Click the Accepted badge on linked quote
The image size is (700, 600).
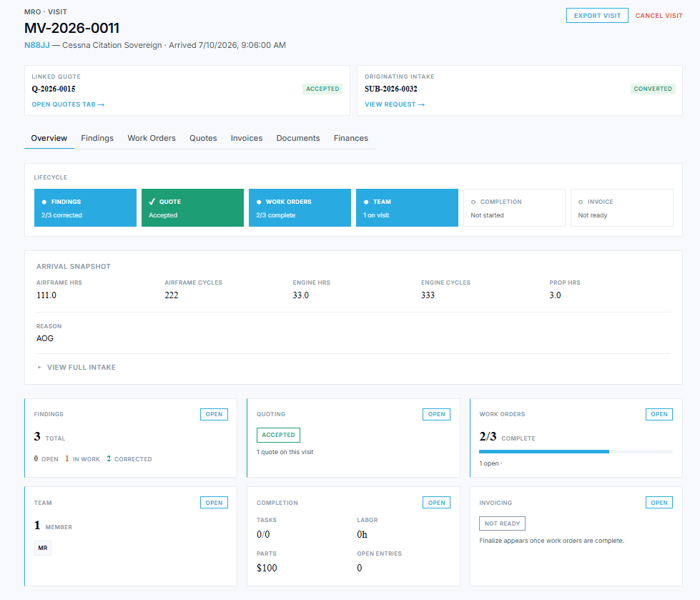[x=322, y=89]
